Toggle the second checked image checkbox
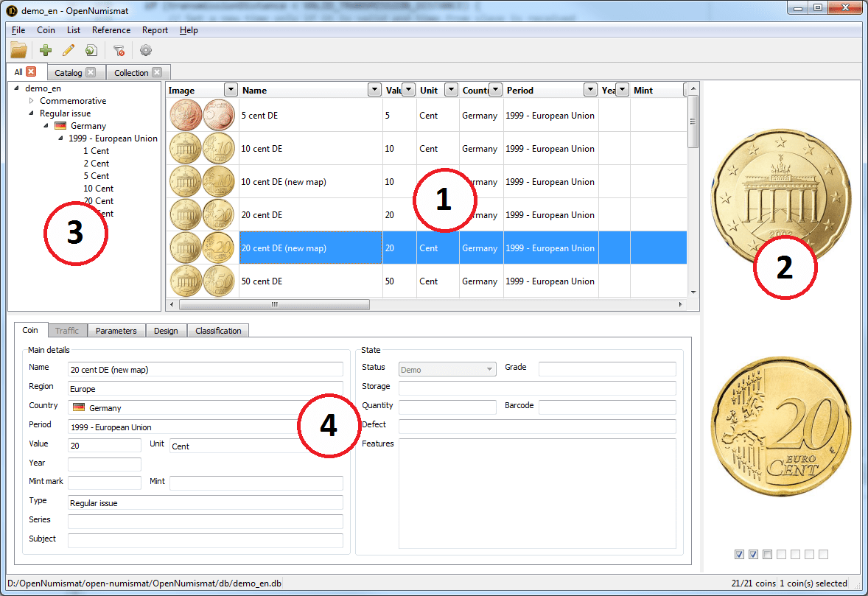The height and width of the screenshot is (596, 868). pos(753,555)
